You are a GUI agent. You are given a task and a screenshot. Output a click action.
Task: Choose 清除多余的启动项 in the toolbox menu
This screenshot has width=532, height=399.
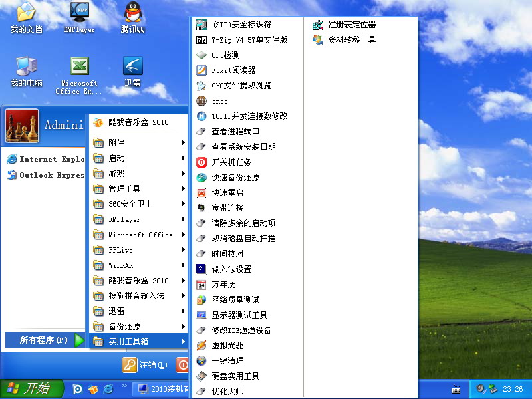pos(247,223)
